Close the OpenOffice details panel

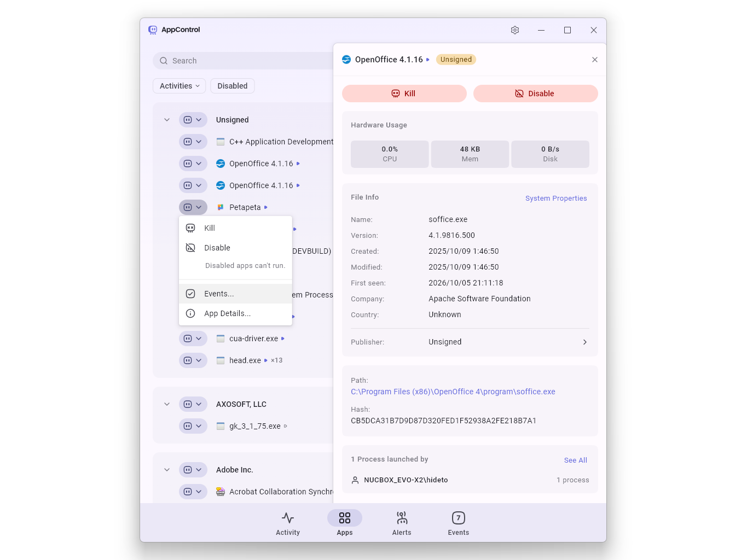tap(595, 60)
